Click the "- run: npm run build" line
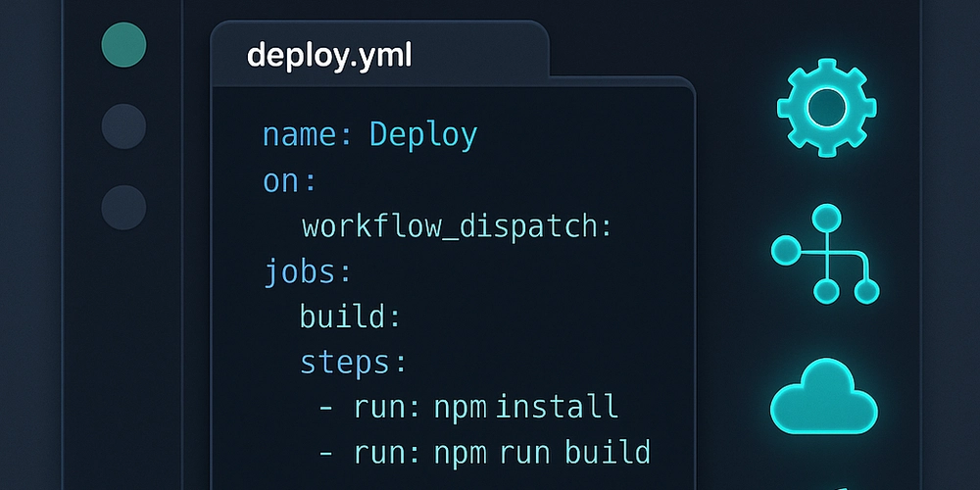 (485, 452)
